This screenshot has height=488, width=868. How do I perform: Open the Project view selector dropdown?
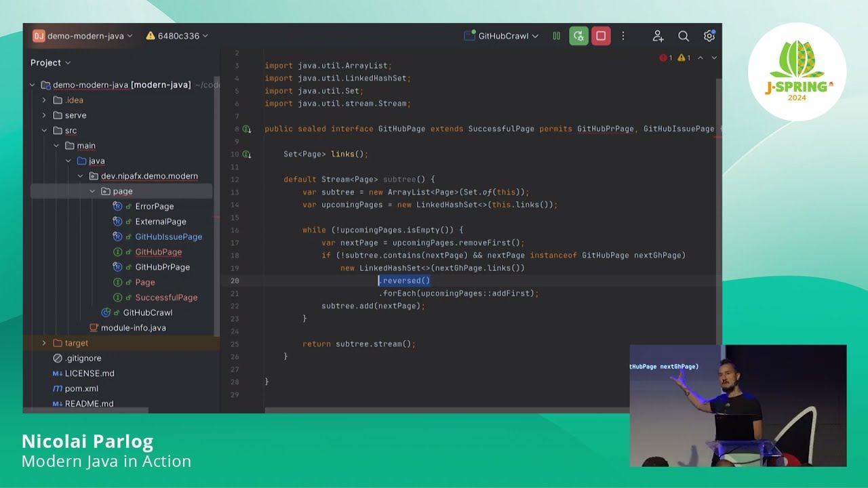point(51,62)
